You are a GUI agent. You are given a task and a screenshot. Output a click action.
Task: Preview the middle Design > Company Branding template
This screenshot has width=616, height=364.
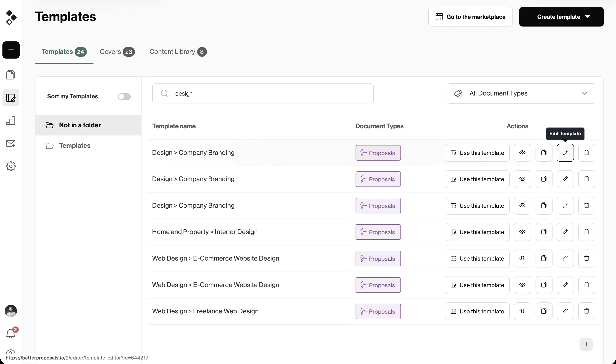click(523, 179)
